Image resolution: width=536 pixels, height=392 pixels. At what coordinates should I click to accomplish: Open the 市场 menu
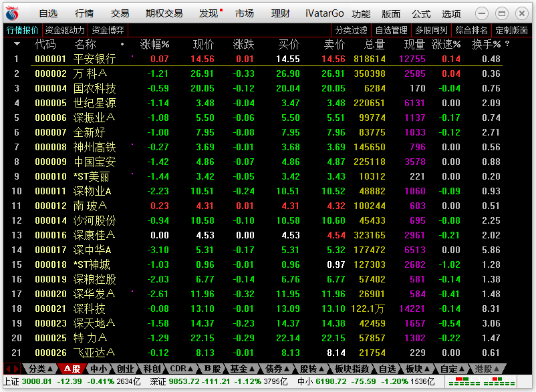tap(245, 13)
